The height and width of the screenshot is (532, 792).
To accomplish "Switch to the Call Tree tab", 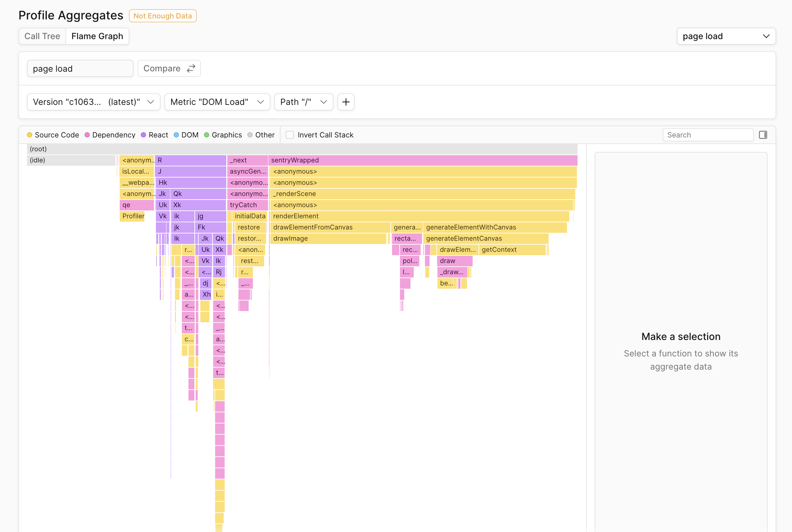I will (42, 36).
